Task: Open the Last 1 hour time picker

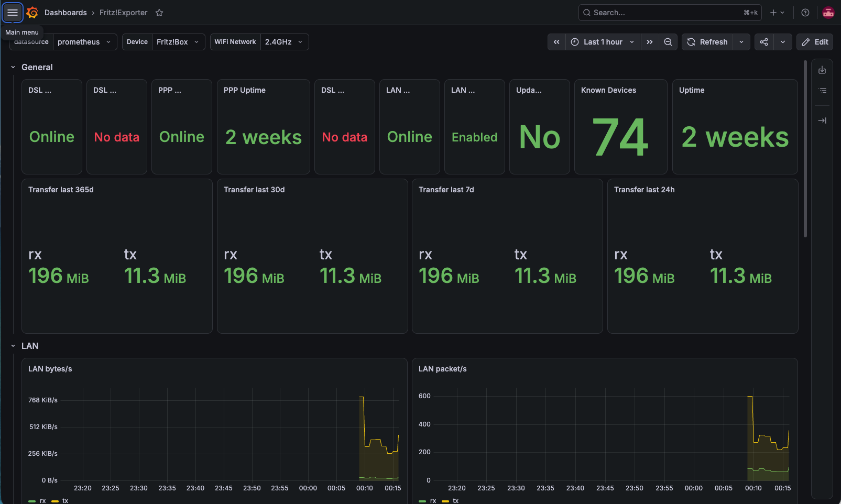Action: click(x=603, y=42)
